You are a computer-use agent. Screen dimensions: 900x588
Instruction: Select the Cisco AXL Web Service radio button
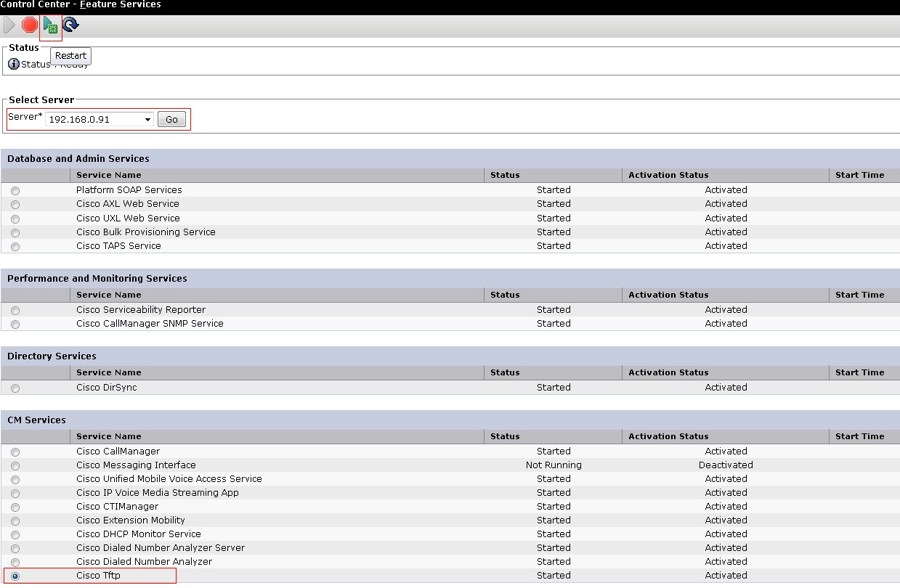click(15, 205)
